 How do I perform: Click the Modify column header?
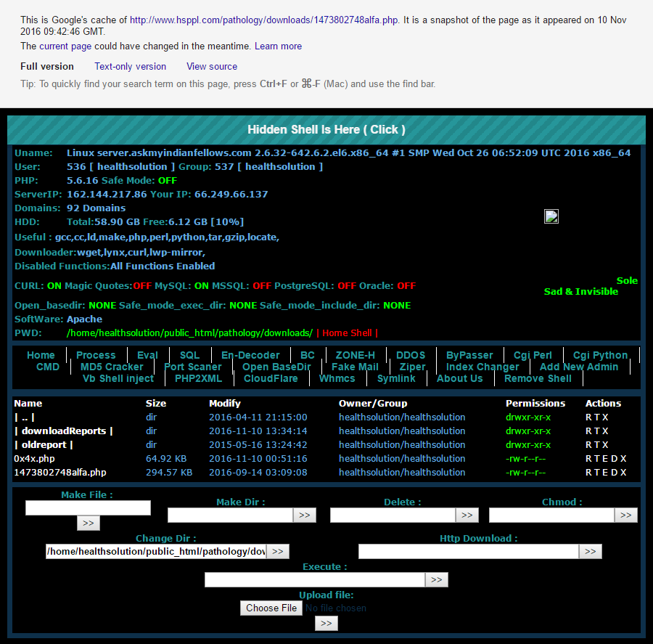click(x=225, y=403)
